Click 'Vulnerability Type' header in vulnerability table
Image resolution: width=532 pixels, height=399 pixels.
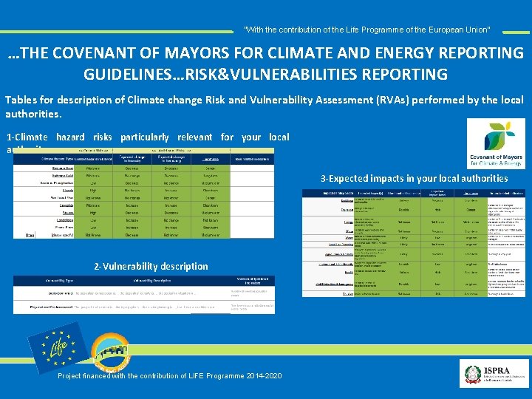click(x=59, y=281)
